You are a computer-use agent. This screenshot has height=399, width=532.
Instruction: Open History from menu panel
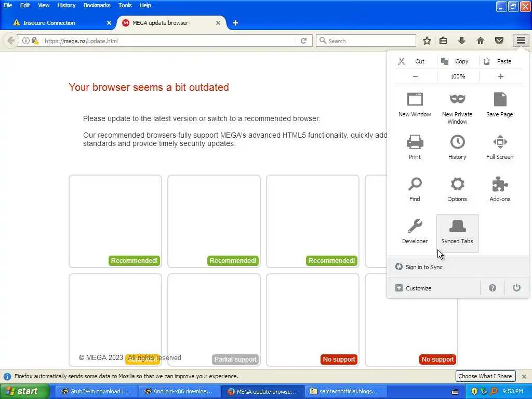(457, 147)
